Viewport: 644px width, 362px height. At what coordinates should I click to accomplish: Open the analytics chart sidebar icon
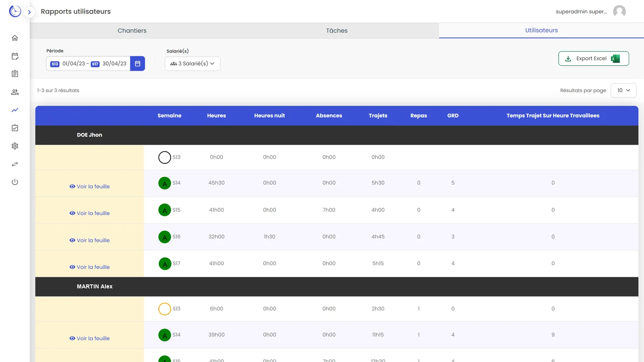click(x=15, y=110)
